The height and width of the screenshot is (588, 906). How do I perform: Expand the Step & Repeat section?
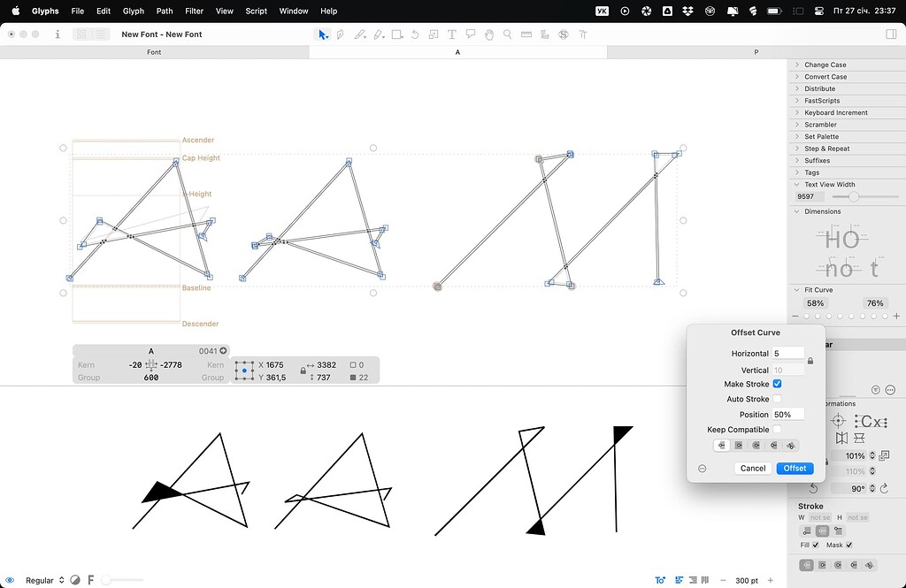(x=797, y=149)
